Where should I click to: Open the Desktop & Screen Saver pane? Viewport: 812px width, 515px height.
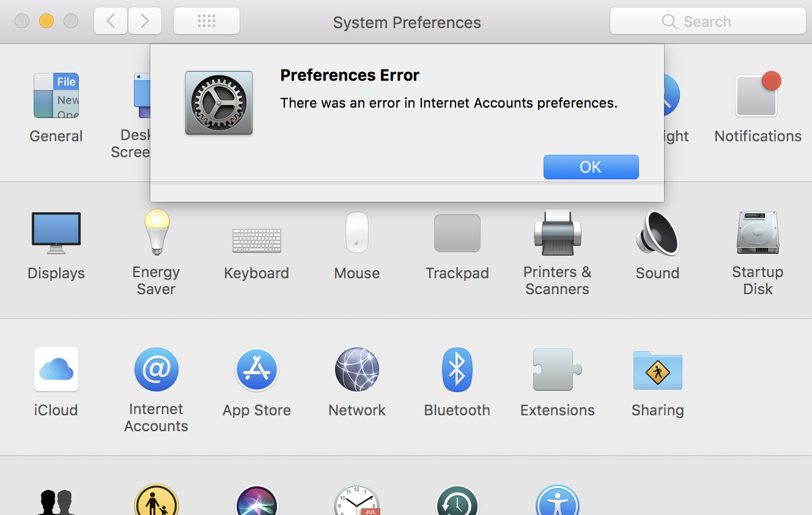click(x=142, y=96)
